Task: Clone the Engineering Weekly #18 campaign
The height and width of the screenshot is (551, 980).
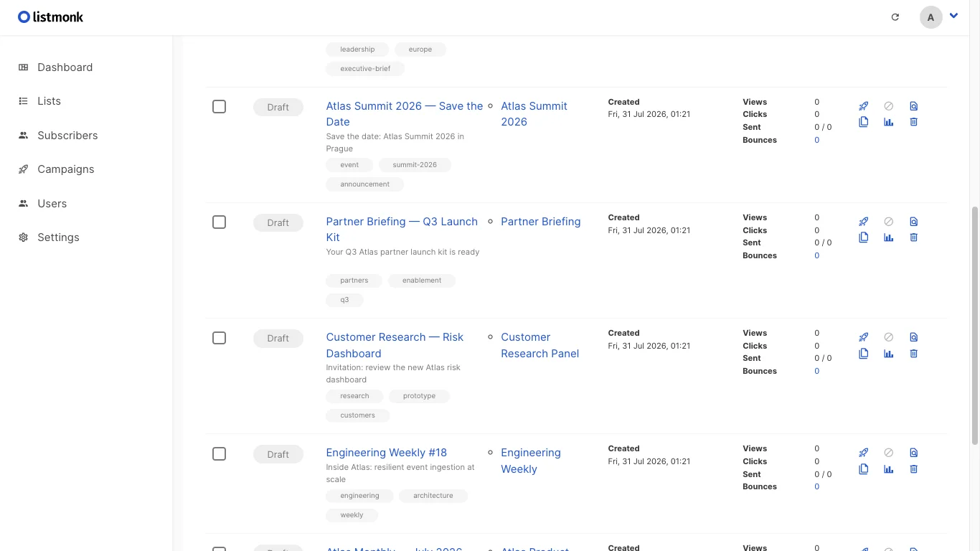Action: [864, 469]
